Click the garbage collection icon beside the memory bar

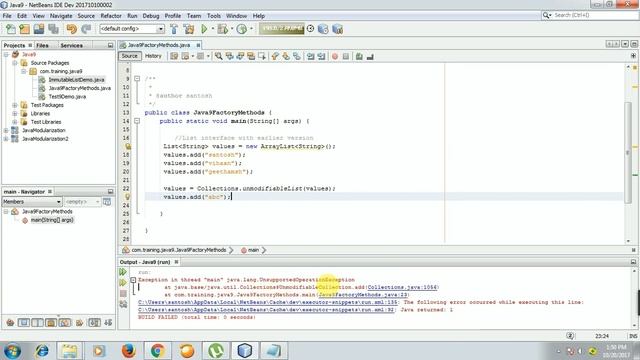[310, 29]
